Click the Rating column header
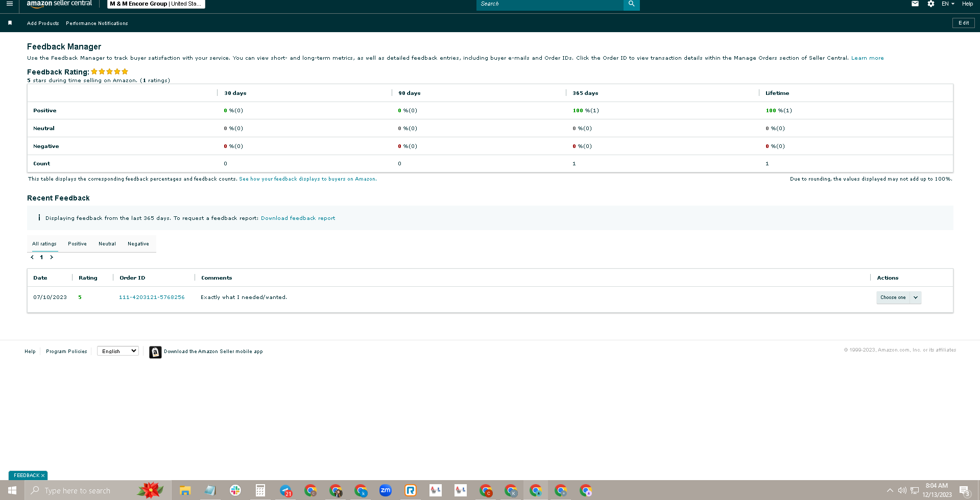980x500 pixels. click(x=88, y=278)
